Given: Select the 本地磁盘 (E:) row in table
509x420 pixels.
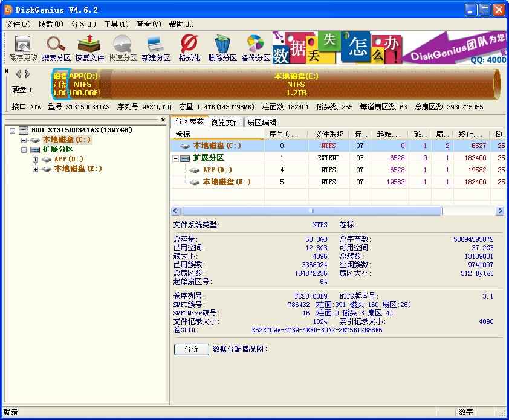Looking at the screenshot, I should [338, 182].
